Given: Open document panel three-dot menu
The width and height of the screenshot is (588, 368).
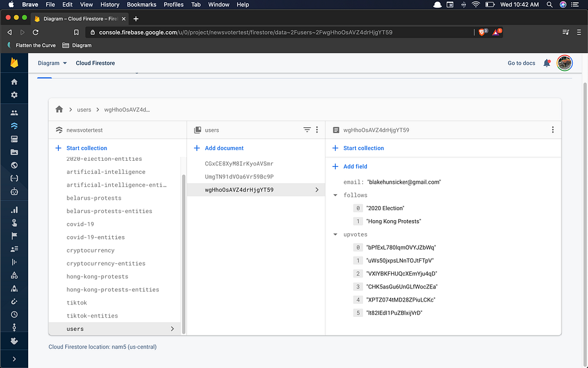Looking at the screenshot, I should pos(552,130).
